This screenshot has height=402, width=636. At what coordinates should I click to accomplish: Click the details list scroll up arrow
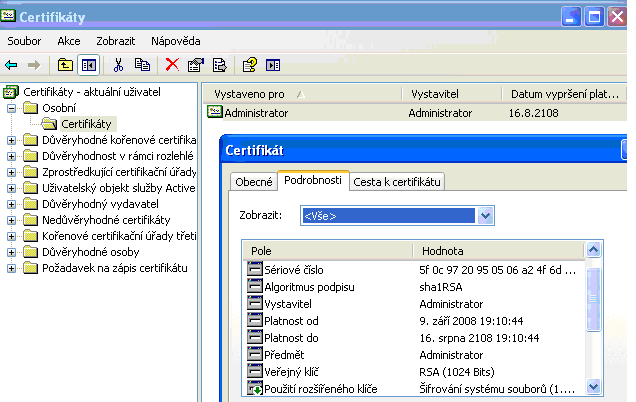593,249
